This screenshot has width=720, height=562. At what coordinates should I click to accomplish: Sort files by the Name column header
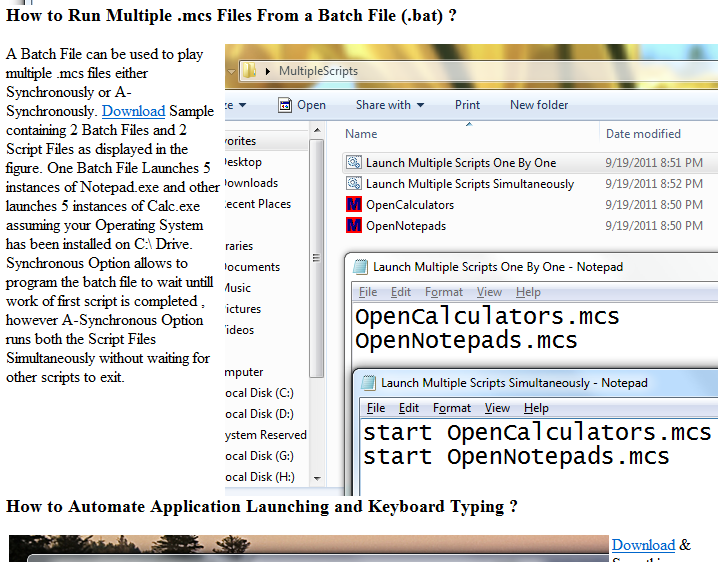click(361, 134)
